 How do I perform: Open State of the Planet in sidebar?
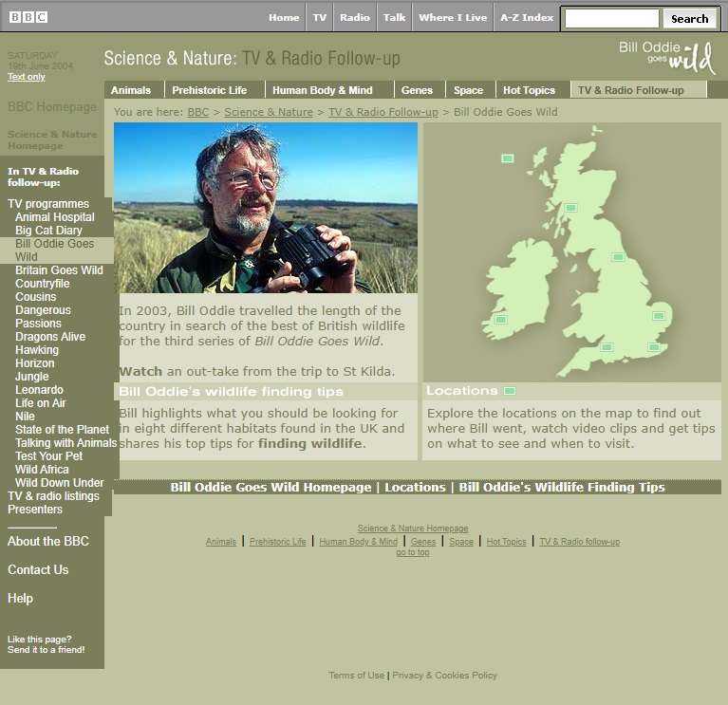pos(63,429)
